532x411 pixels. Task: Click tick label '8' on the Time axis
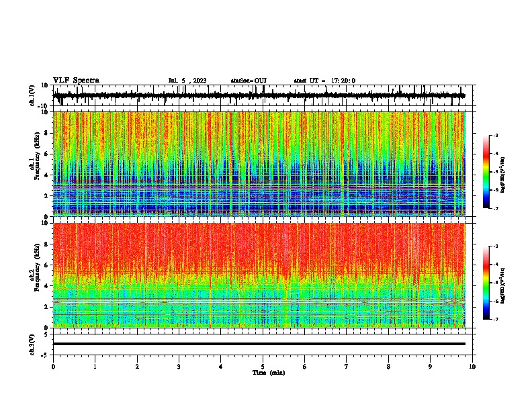point(388,367)
